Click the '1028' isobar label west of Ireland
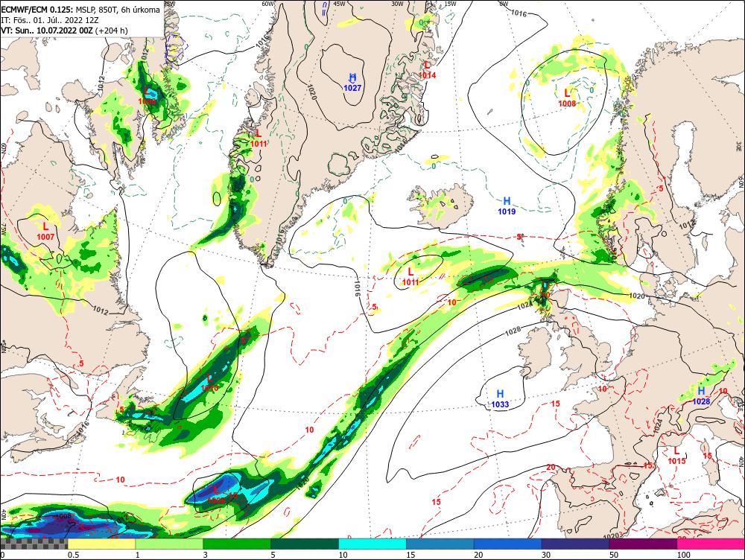 (x=513, y=331)
